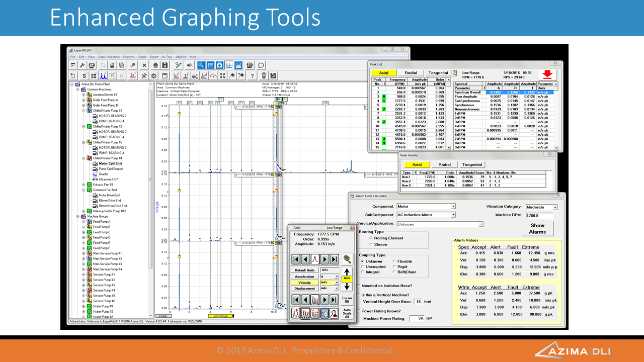Click the peak marker icon in cursor panel
Viewport: 644px width, 362px height.
pyautogui.click(x=315, y=259)
